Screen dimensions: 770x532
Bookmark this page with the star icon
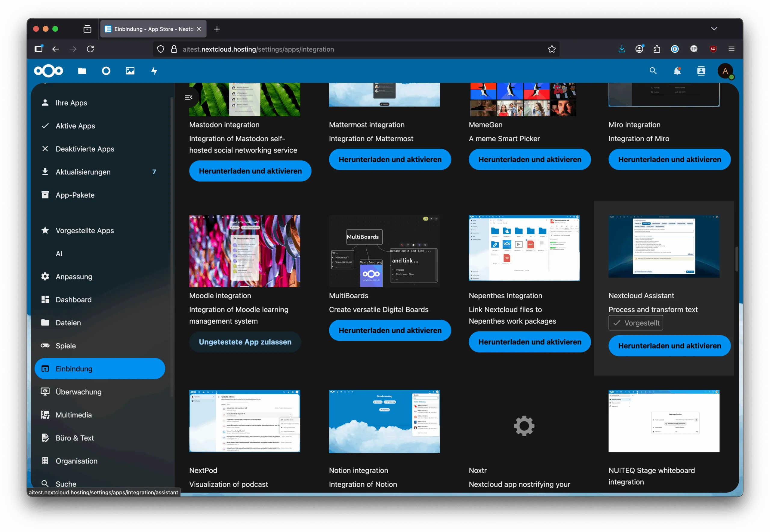tap(552, 49)
